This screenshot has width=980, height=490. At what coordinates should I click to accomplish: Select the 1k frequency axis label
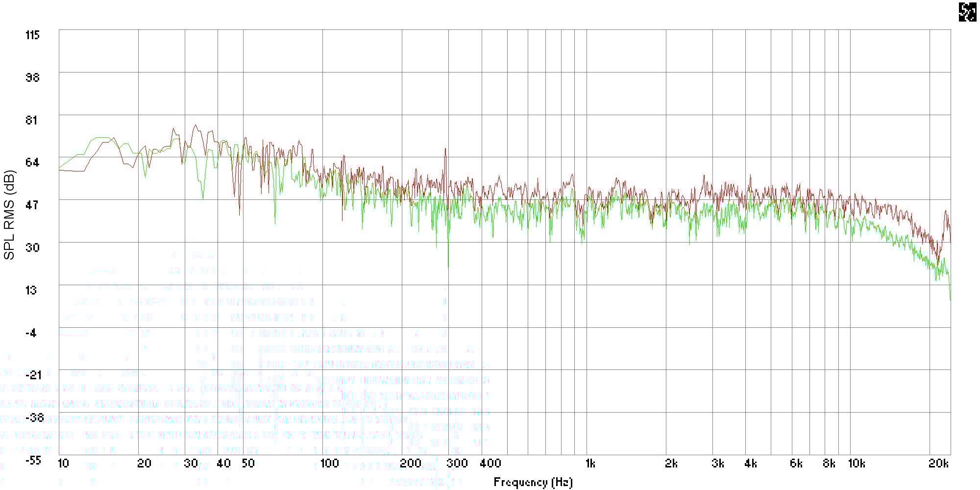pyautogui.click(x=590, y=463)
